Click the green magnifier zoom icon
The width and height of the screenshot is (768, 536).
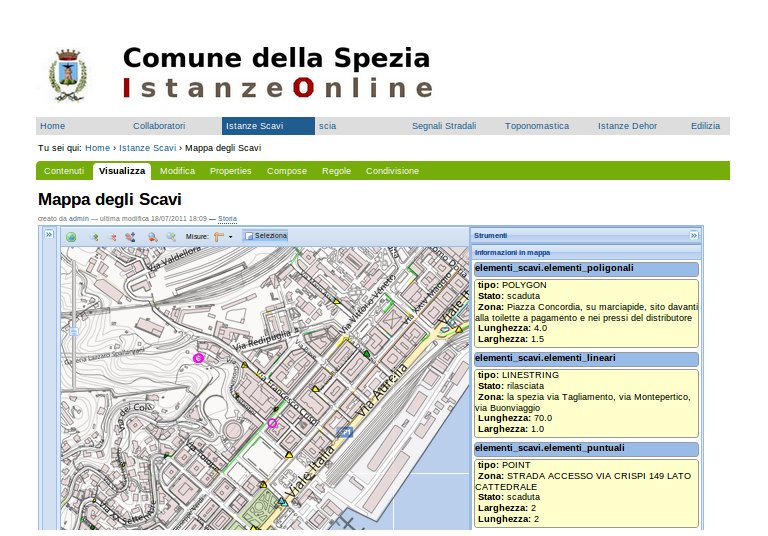171,237
